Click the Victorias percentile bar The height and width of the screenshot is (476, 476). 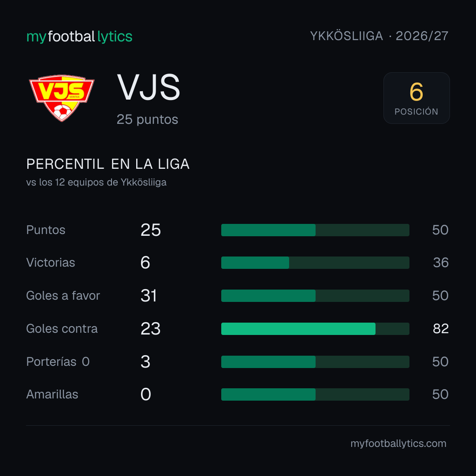[x=315, y=263]
